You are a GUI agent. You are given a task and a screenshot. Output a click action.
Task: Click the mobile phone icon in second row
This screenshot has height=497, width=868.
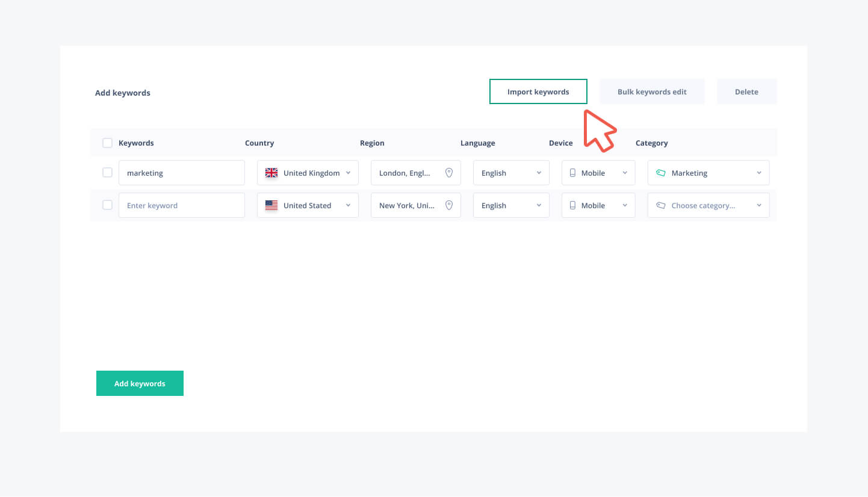coord(572,205)
